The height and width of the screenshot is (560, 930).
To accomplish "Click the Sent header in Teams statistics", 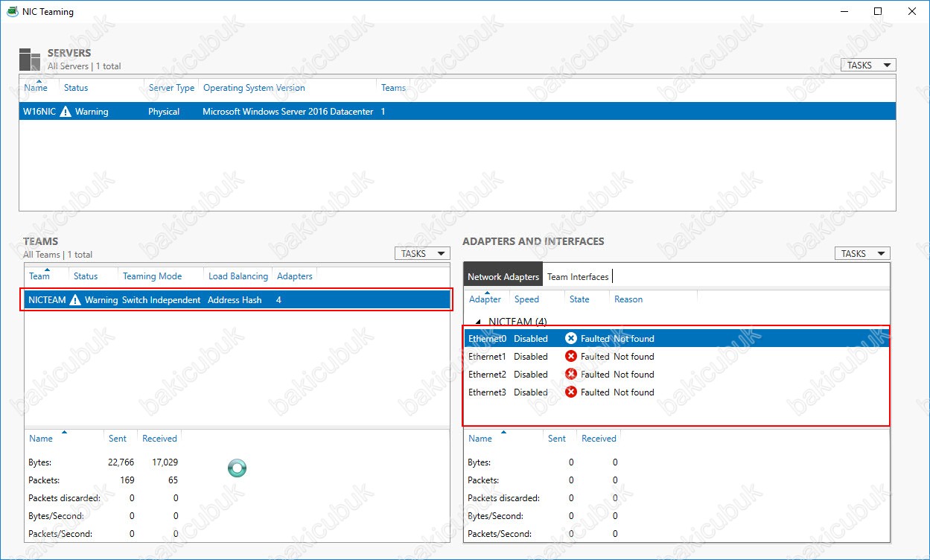I will (x=118, y=439).
